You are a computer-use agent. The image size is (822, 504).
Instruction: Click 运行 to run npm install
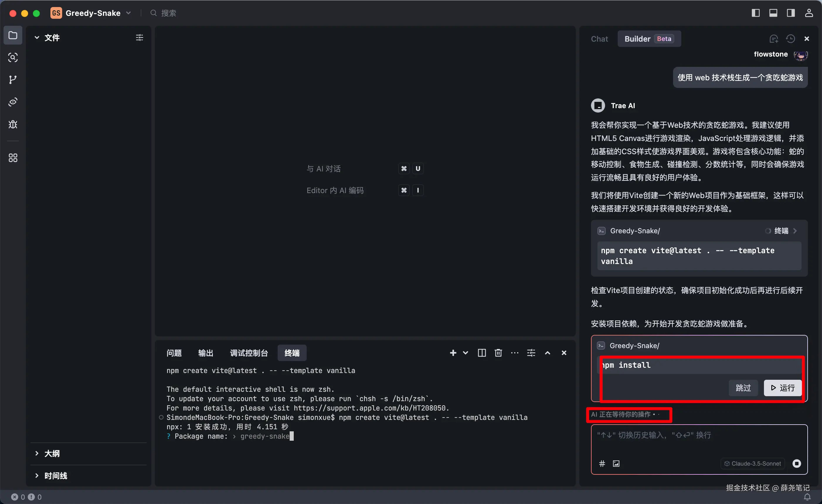pyautogui.click(x=783, y=388)
